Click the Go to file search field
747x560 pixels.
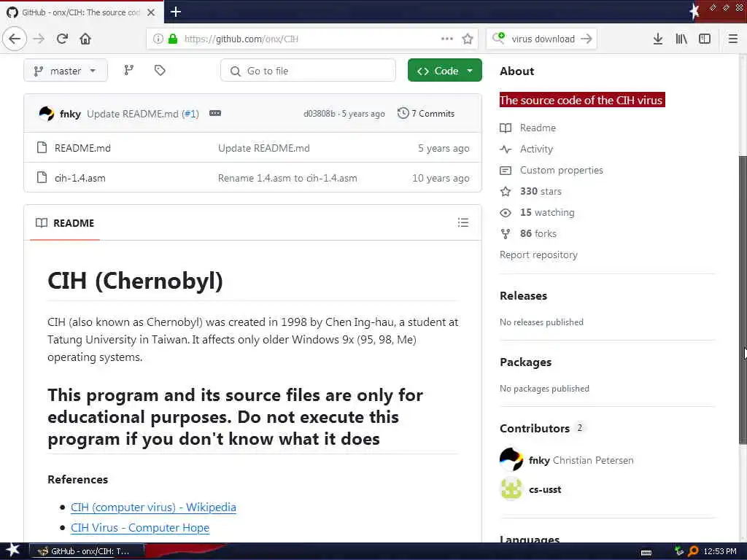[308, 71]
